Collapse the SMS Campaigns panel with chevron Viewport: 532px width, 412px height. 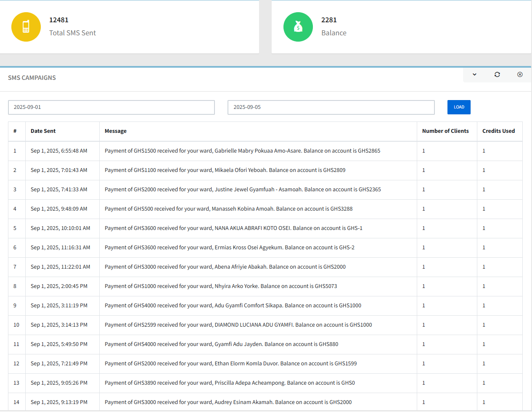(474, 74)
